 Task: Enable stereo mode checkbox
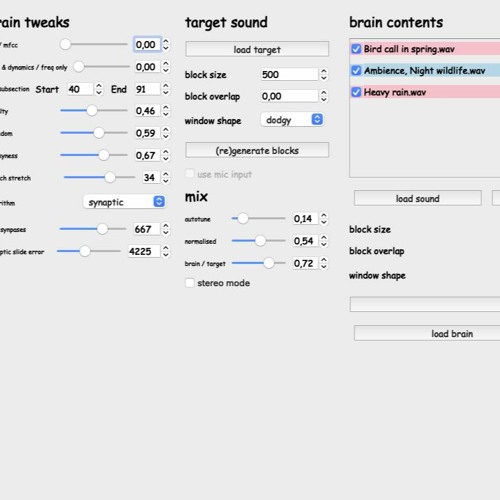click(190, 283)
